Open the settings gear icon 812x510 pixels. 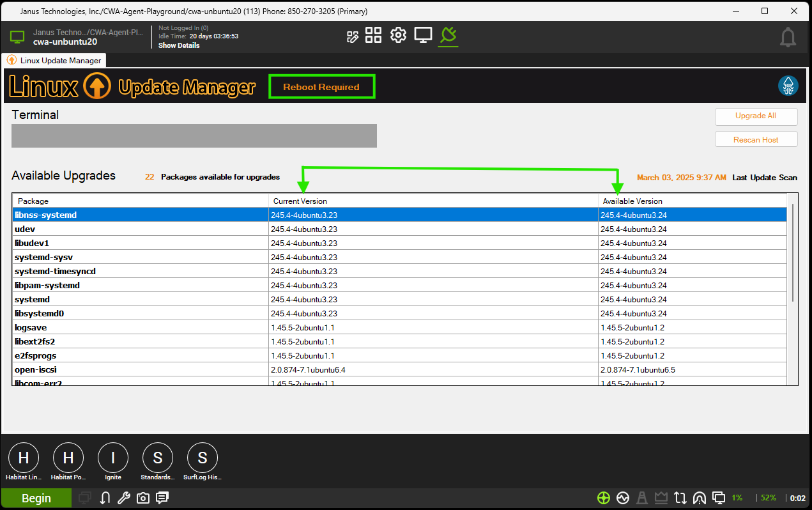click(398, 35)
